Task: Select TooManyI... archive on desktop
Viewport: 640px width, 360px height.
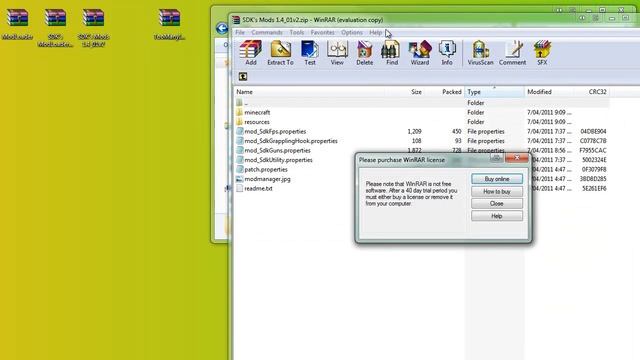Action: (169, 24)
